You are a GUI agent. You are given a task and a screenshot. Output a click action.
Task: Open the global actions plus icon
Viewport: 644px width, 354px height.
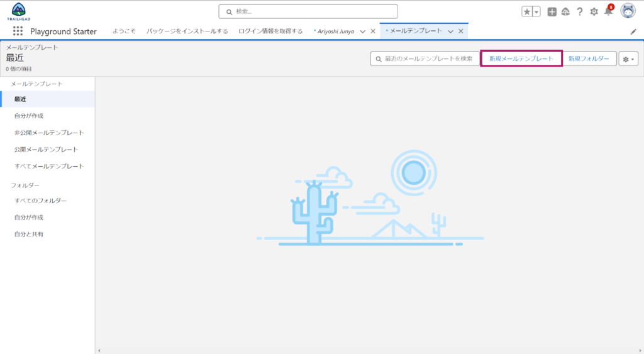[552, 12]
